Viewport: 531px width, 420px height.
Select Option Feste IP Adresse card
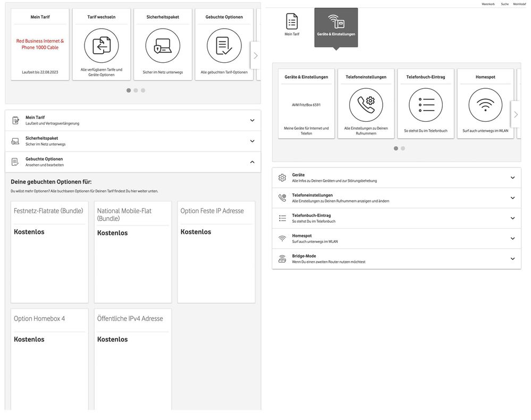[x=216, y=252]
